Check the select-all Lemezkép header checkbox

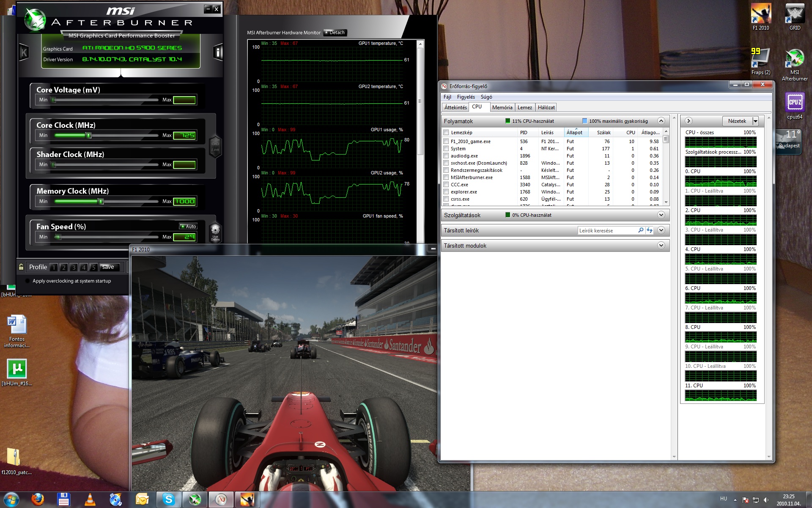[446, 133]
